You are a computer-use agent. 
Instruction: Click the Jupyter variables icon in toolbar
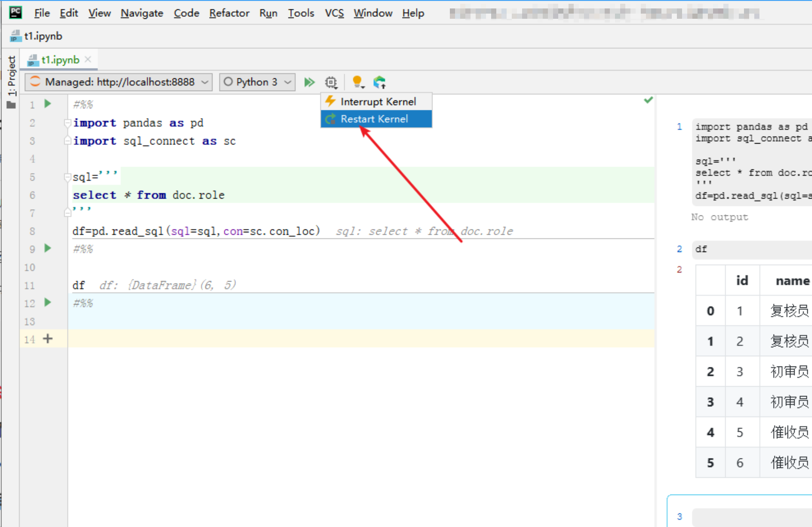(379, 83)
